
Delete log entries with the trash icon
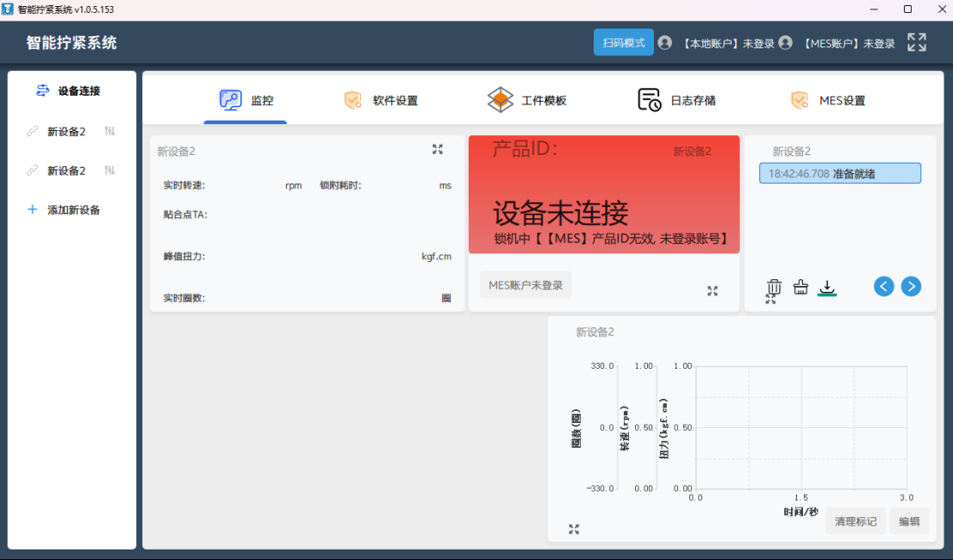tap(774, 286)
